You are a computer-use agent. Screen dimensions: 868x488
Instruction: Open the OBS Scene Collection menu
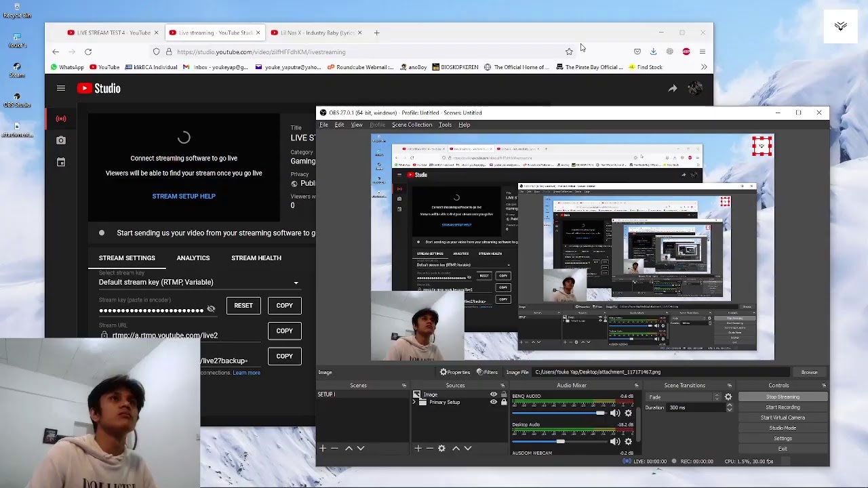(412, 125)
